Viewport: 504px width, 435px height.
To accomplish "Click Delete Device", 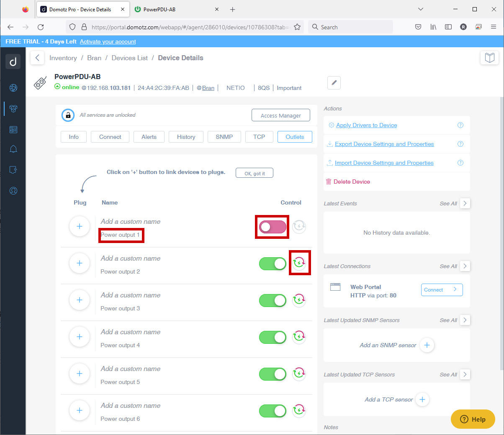I will click(348, 182).
